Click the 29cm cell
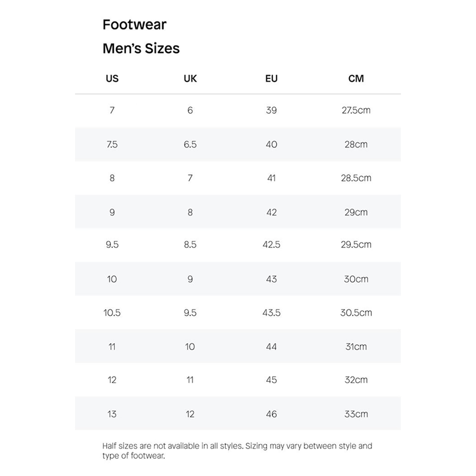The width and height of the screenshot is (476, 476). [356, 212]
